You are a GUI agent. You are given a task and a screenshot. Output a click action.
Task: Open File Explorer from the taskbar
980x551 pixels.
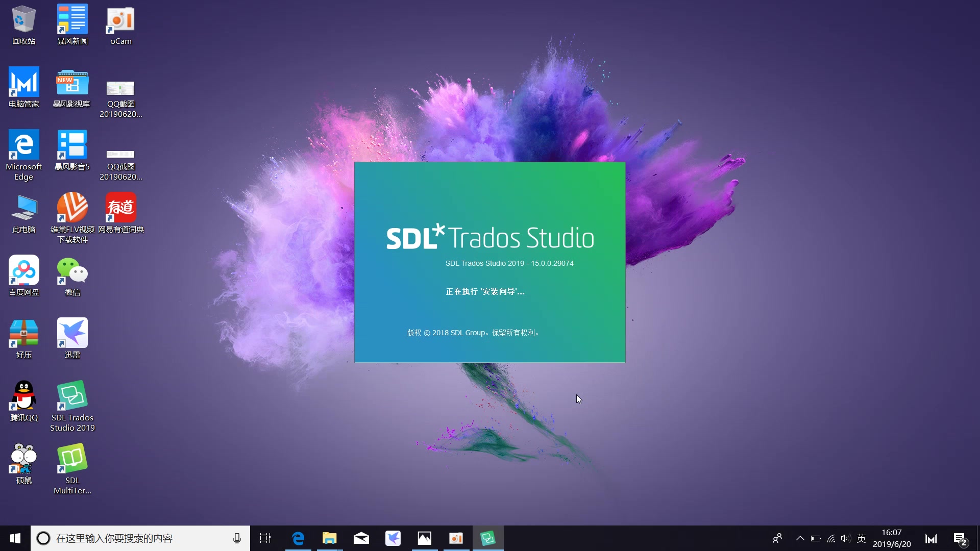(x=330, y=538)
